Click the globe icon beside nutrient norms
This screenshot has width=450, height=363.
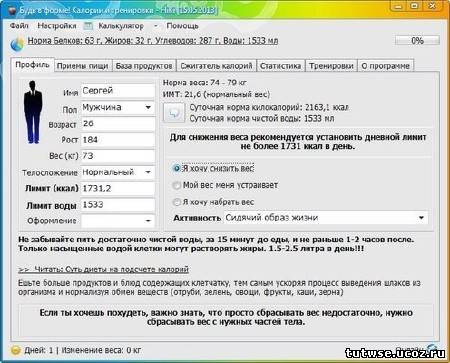coord(17,44)
